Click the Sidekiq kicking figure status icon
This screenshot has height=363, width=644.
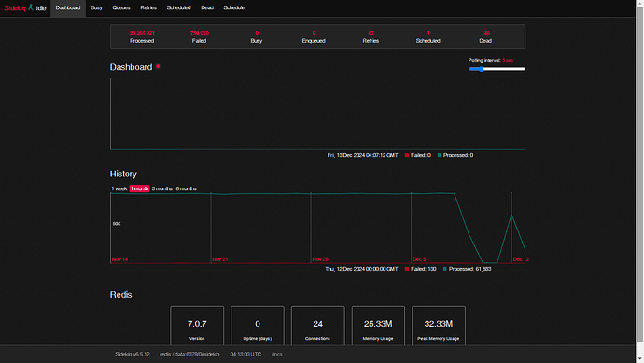click(31, 7)
